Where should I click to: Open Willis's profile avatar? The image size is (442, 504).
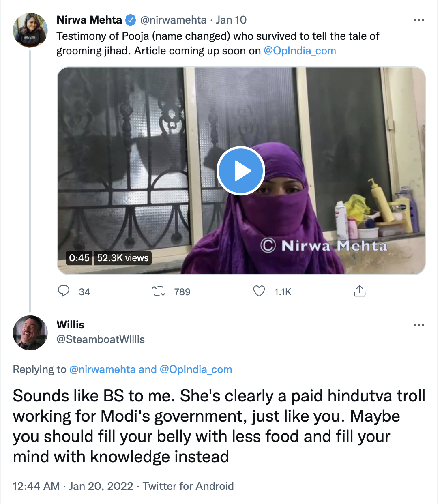point(30,333)
